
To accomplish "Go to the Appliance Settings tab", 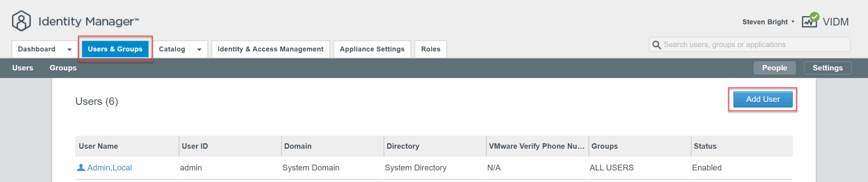I will pyautogui.click(x=372, y=49).
